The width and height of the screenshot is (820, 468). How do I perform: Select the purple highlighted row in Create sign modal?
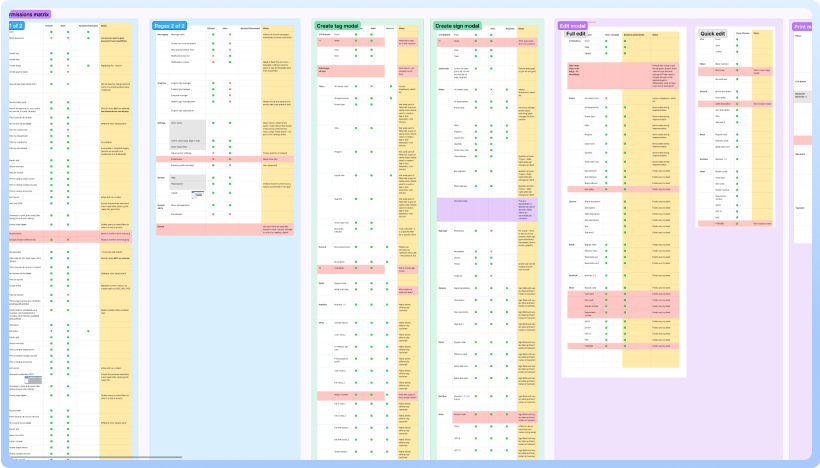click(487, 209)
